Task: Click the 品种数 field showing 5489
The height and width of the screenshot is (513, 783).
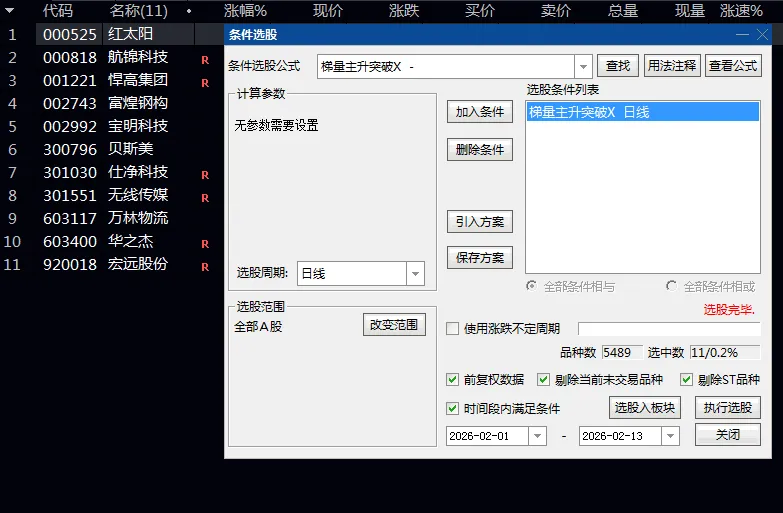Action: [622, 353]
